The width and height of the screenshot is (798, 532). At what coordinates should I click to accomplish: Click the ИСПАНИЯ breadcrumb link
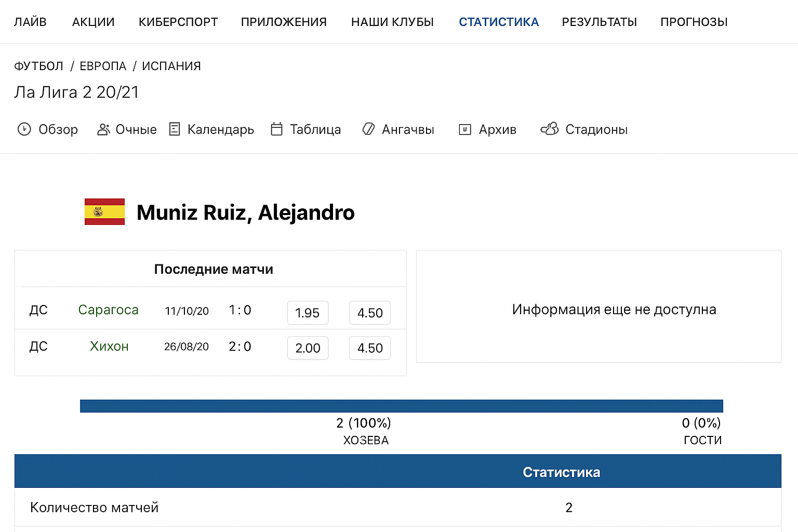point(171,66)
